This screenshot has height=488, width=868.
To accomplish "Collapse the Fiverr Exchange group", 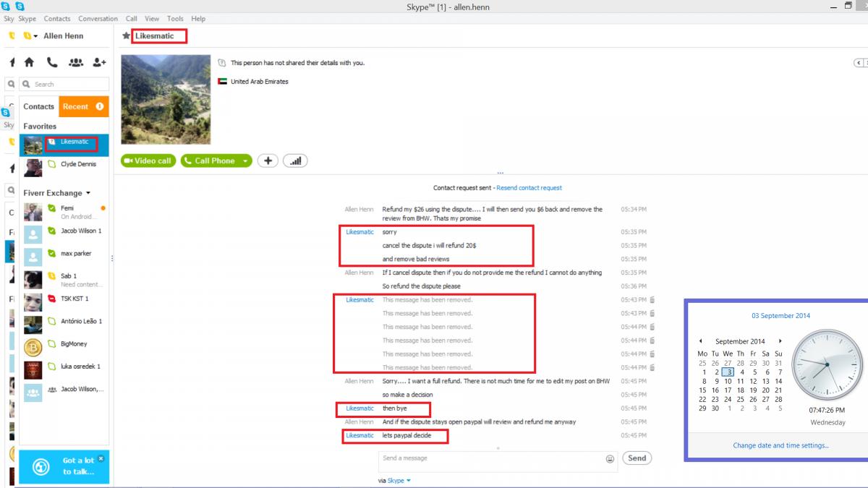I will click(88, 193).
